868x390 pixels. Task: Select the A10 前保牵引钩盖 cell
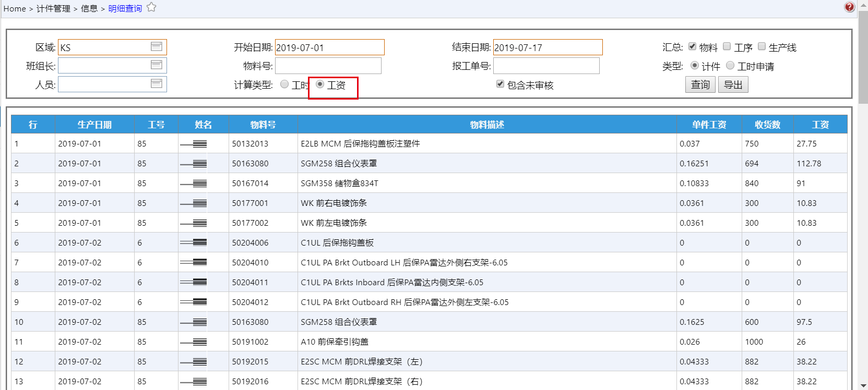pyautogui.click(x=487, y=342)
